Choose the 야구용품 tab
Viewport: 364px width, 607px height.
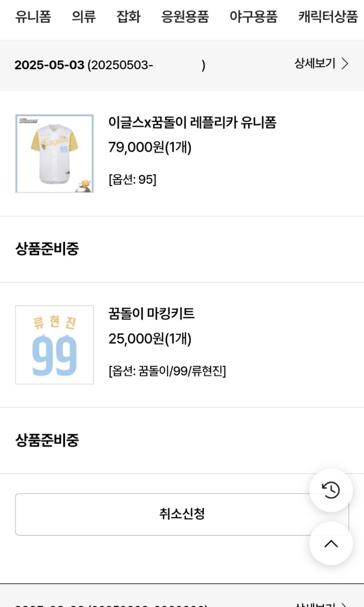pos(253,17)
